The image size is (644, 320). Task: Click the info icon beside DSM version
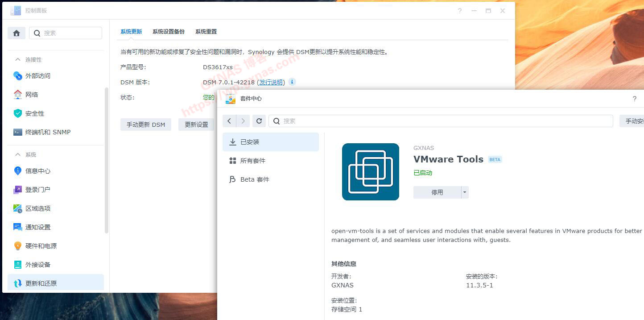click(x=292, y=82)
